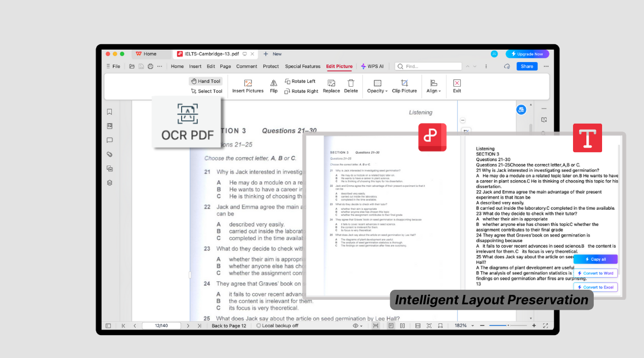The image size is (644, 358).
Task: Open the WPS AI tab
Action: point(372,66)
